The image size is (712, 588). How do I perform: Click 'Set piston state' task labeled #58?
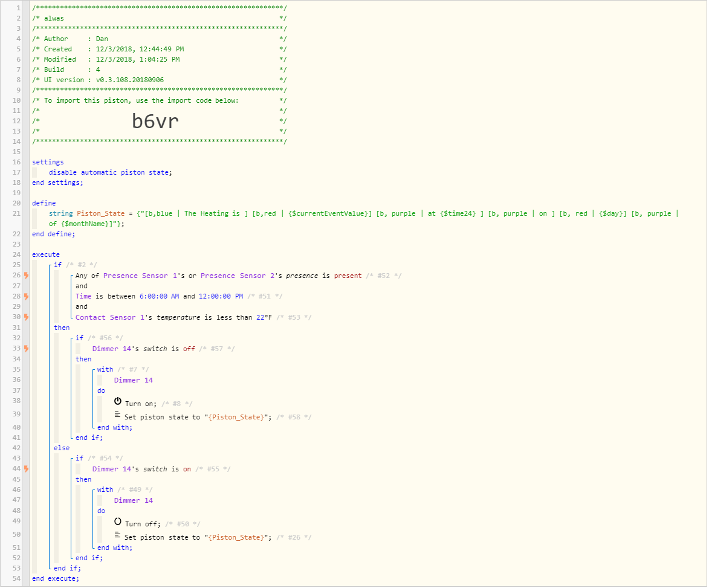pyautogui.click(x=198, y=417)
